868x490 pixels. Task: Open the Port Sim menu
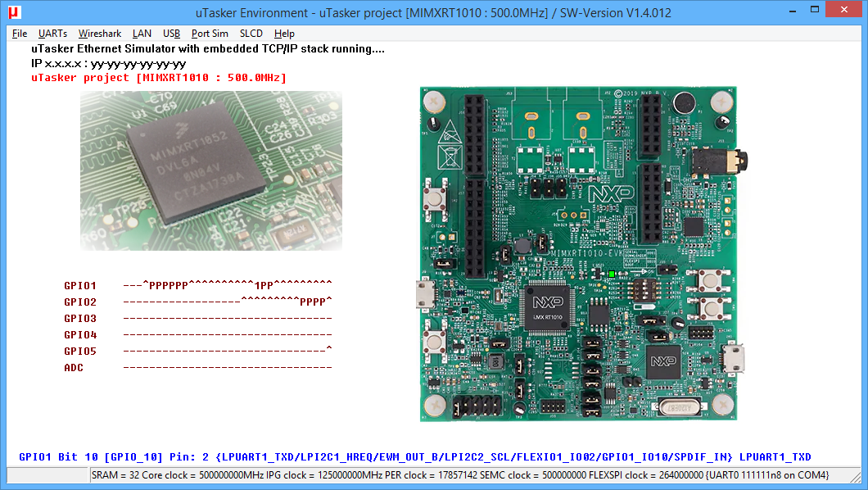click(210, 34)
